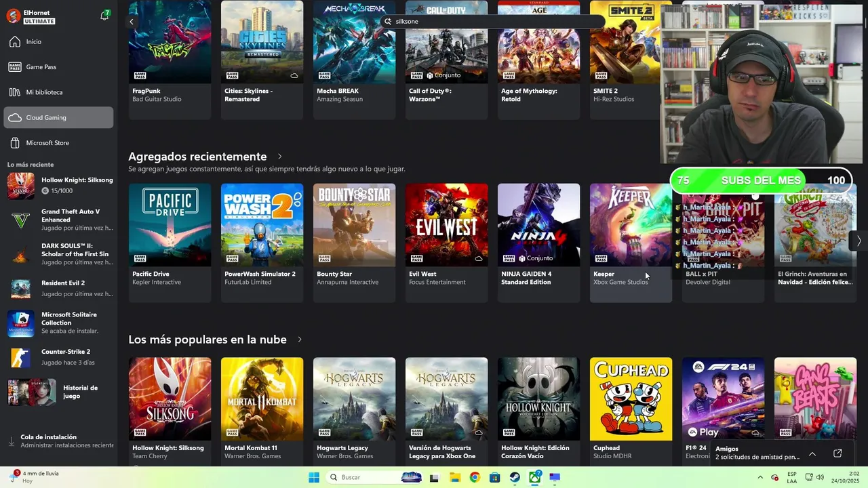
Task: Open the Evil West tile
Action: (x=446, y=243)
